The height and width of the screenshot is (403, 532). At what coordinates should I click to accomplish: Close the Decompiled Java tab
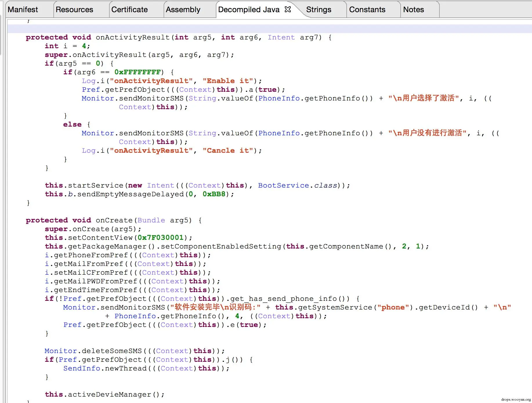pos(288,9)
